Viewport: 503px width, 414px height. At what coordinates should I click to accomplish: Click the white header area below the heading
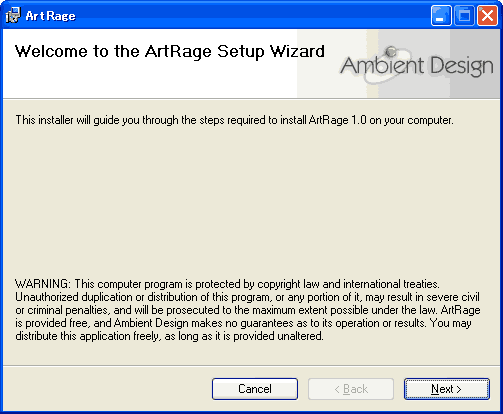tap(150, 82)
